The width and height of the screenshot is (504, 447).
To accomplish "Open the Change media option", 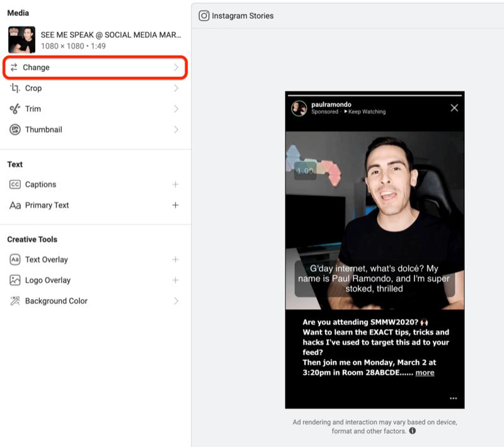I will coord(37,67).
